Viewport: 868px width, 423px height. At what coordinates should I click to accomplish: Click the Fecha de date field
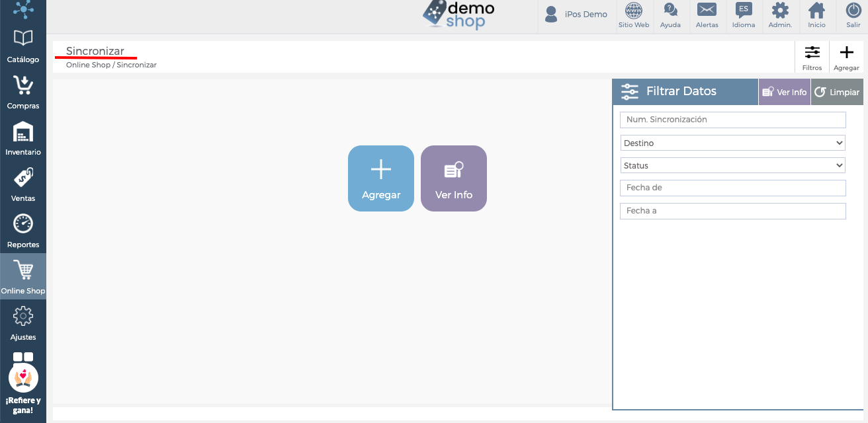point(733,188)
